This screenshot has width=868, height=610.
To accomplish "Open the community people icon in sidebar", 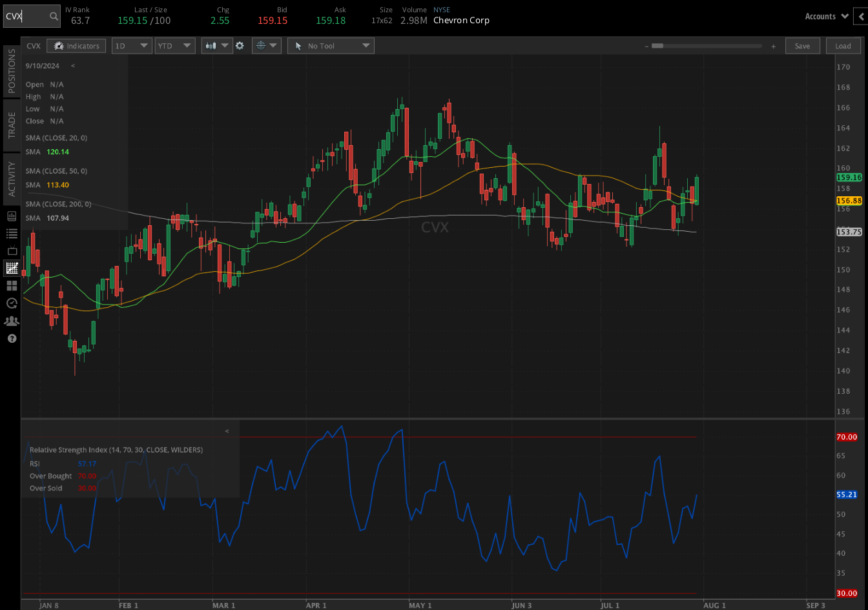I will click(x=12, y=321).
